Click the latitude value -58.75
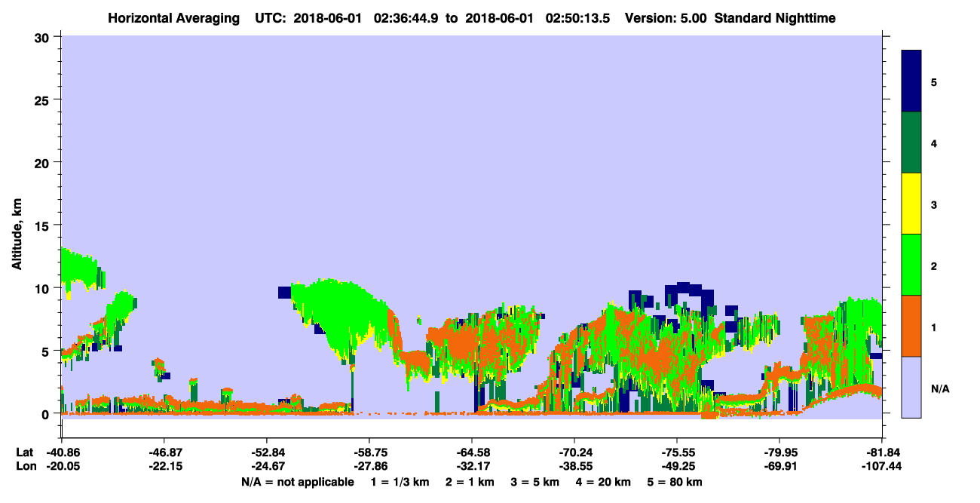Screen dimensions: 980x503 (369, 452)
